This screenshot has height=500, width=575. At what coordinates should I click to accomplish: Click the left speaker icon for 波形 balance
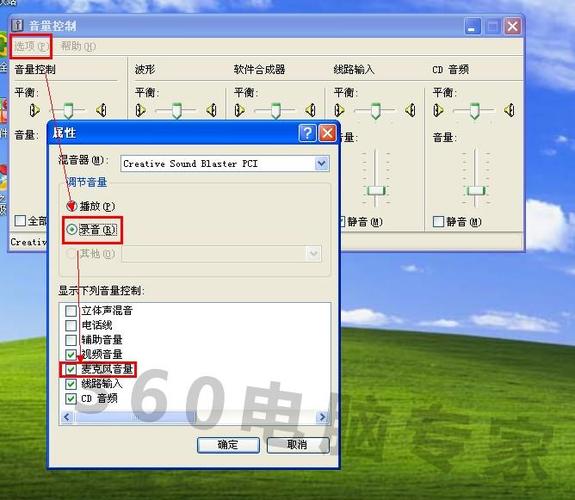click(x=140, y=110)
